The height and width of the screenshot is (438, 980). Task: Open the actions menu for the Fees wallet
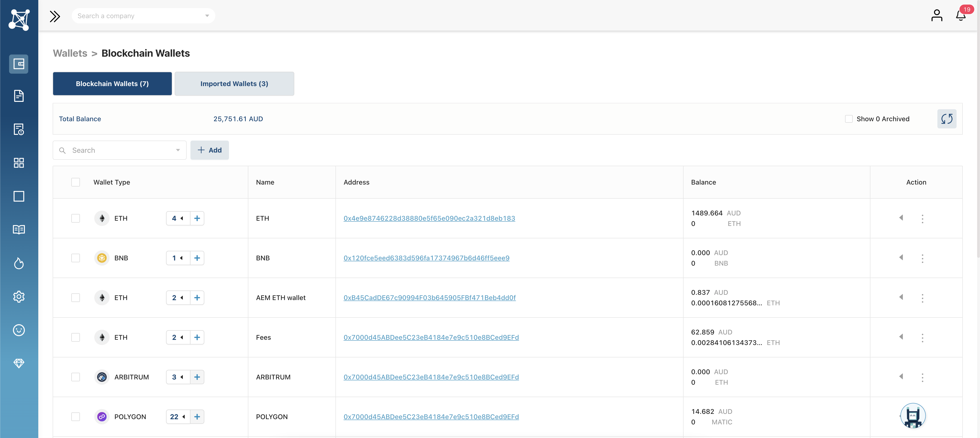pos(923,338)
